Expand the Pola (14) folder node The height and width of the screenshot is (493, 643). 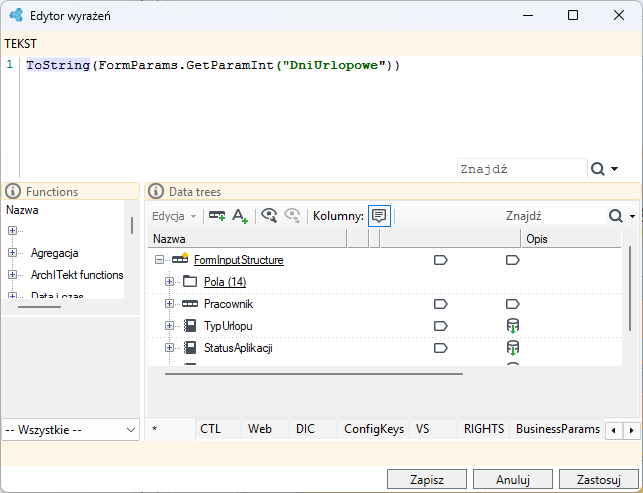pyautogui.click(x=169, y=281)
